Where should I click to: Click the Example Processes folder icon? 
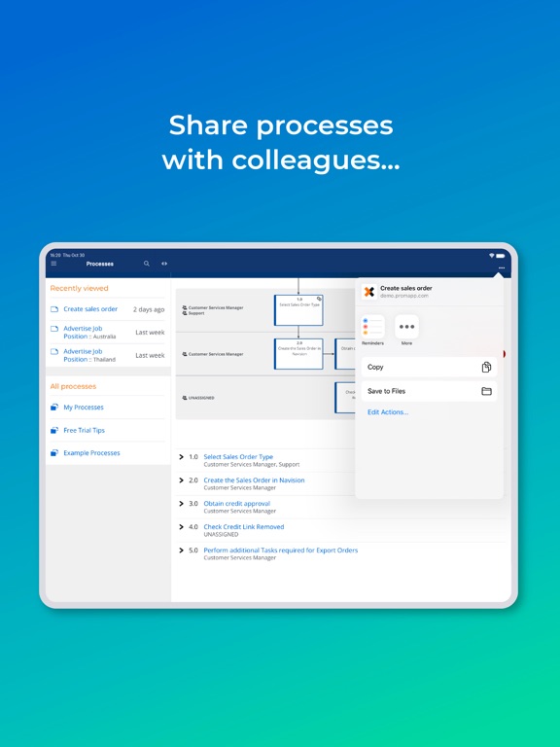tap(54, 452)
